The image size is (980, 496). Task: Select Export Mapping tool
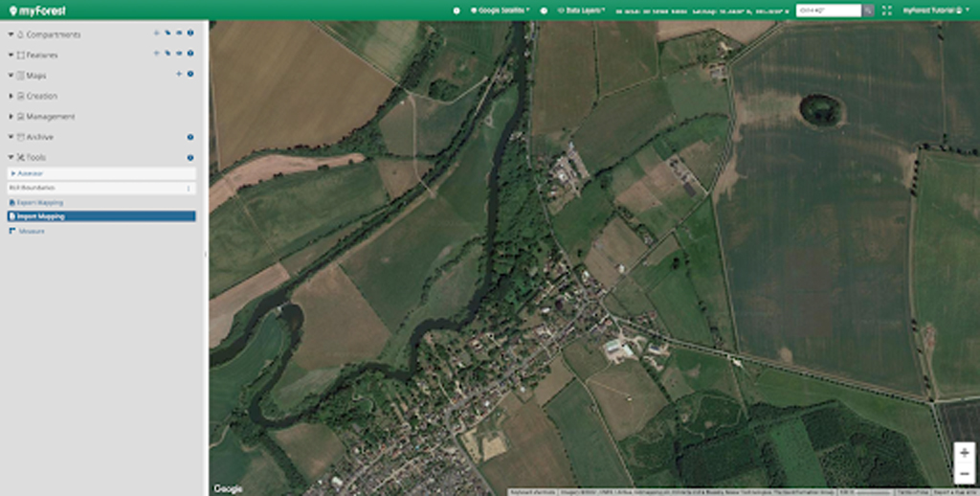40,203
